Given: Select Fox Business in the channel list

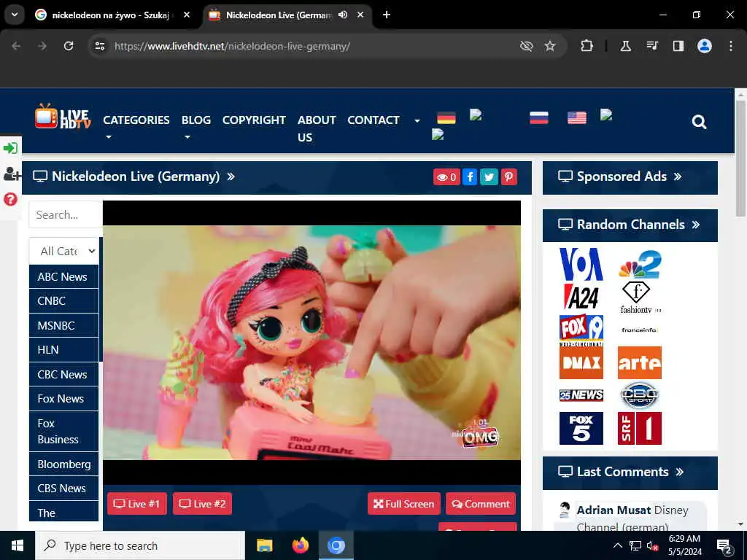Looking at the screenshot, I should click(64, 432).
